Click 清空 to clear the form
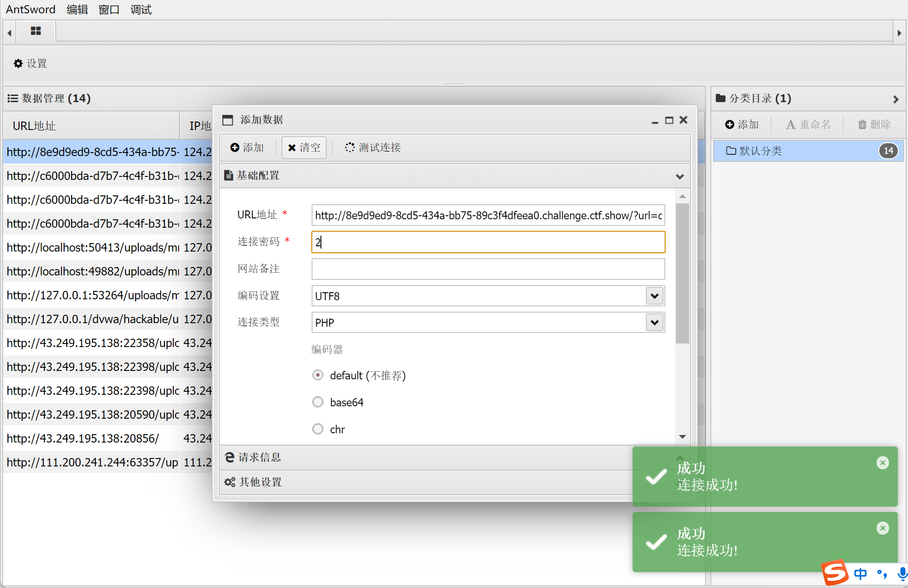 coord(304,148)
